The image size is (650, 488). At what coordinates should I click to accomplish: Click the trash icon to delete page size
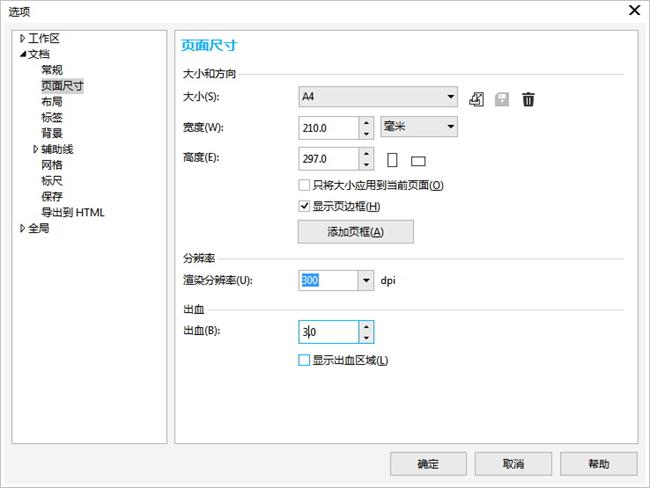528,98
